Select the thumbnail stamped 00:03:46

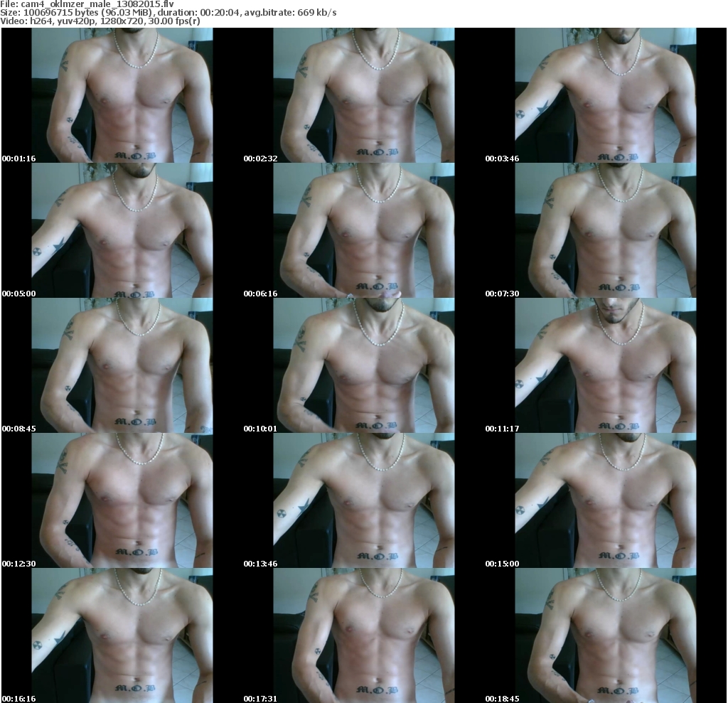[606, 95]
